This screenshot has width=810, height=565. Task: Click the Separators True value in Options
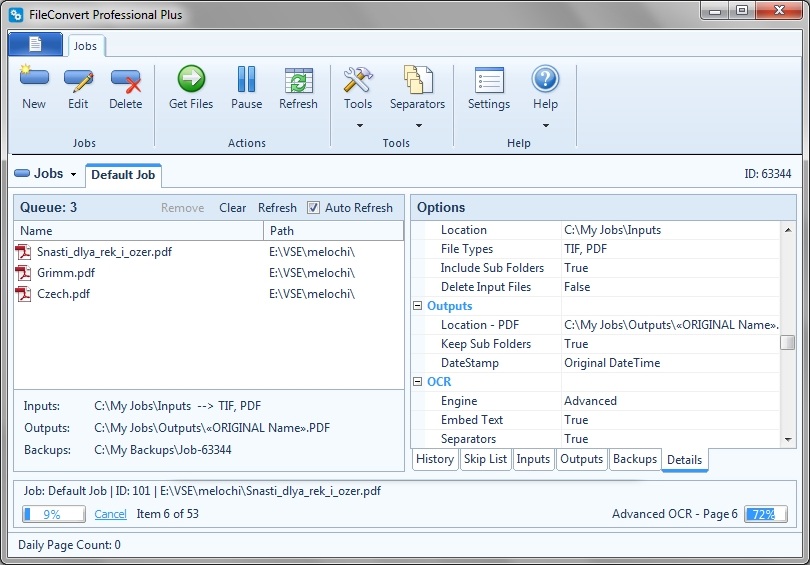(576, 439)
